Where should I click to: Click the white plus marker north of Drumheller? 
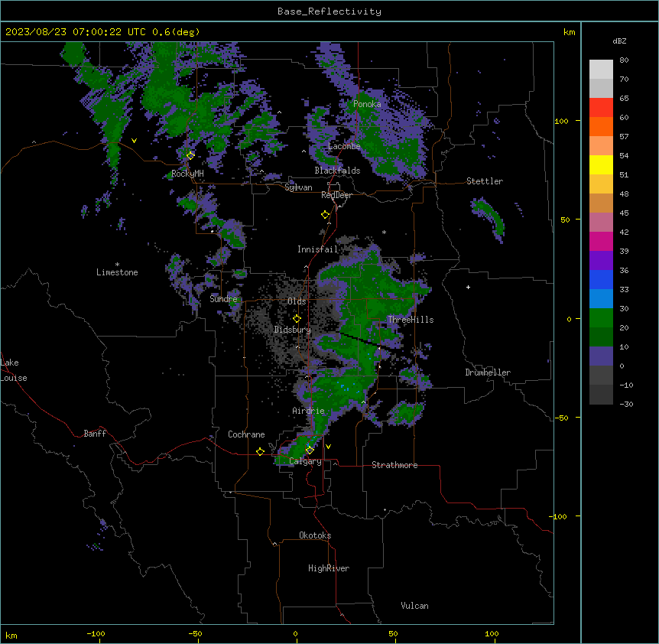[468, 287]
